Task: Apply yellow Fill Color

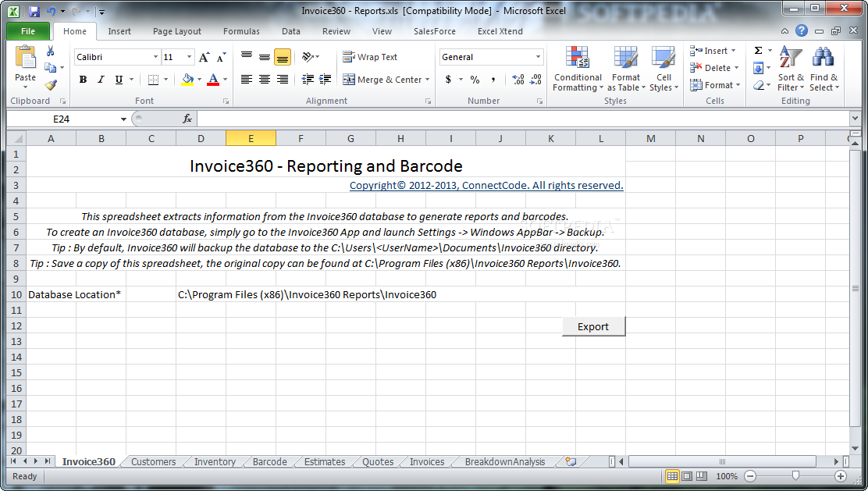Action: (x=187, y=80)
